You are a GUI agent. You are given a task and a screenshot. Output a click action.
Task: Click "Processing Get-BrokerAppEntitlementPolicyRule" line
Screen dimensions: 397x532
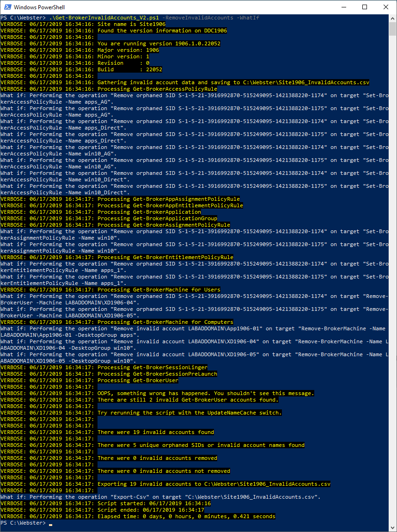tap(170, 205)
